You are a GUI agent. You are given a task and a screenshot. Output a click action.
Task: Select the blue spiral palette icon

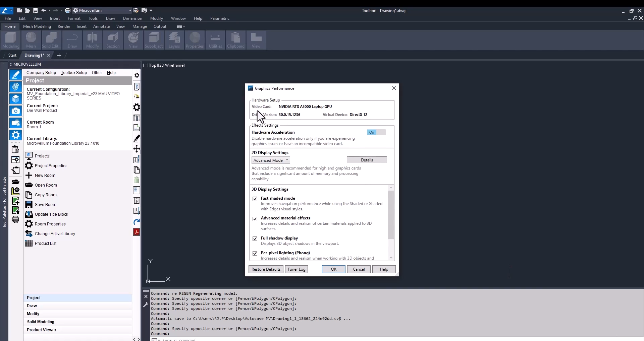point(15,87)
